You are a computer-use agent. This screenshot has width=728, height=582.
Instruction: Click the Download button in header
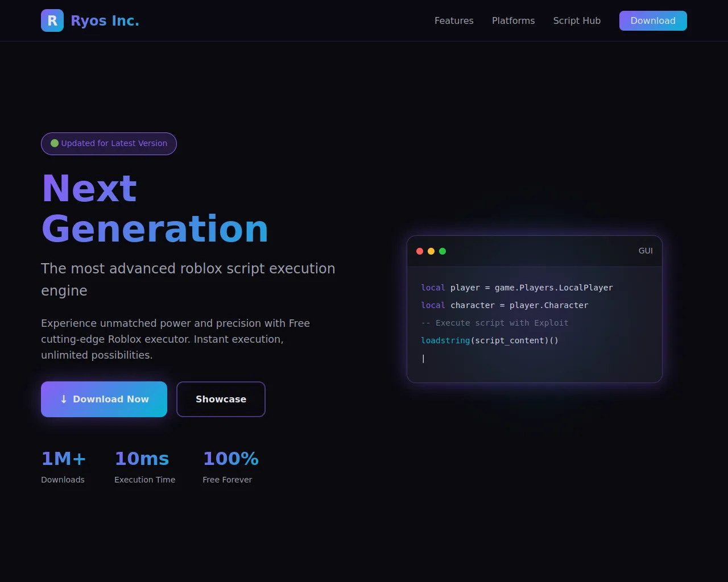(653, 20)
